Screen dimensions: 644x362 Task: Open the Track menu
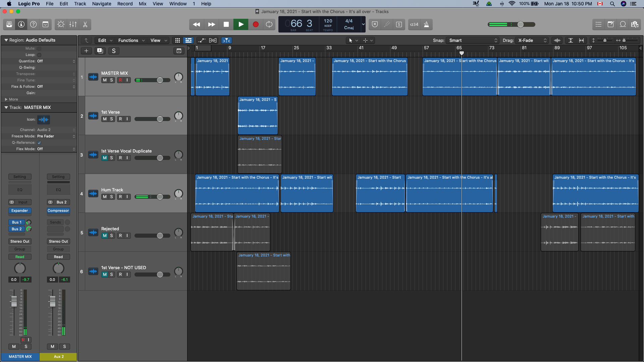pyautogui.click(x=80, y=4)
